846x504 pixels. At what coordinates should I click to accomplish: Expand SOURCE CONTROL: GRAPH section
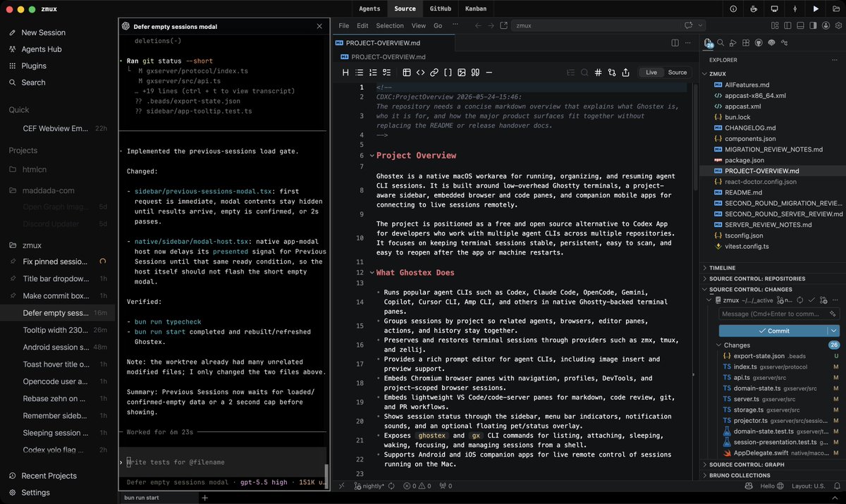pos(705,465)
